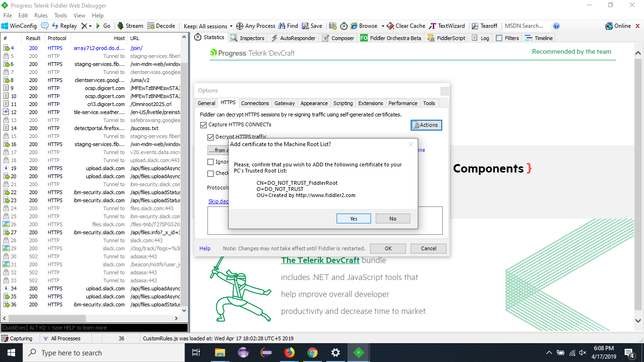Switch to the Connections tab in Options
The width and height of the screenshot is (644, 362).
point(255,103)
